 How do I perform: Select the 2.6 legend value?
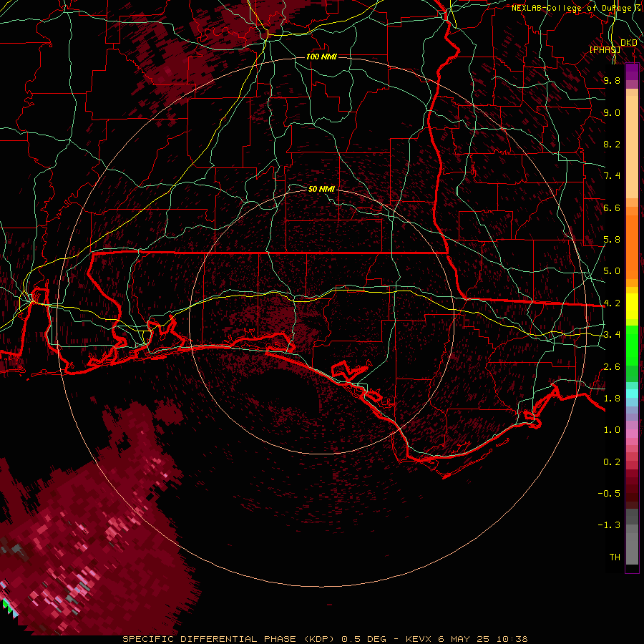612,367
